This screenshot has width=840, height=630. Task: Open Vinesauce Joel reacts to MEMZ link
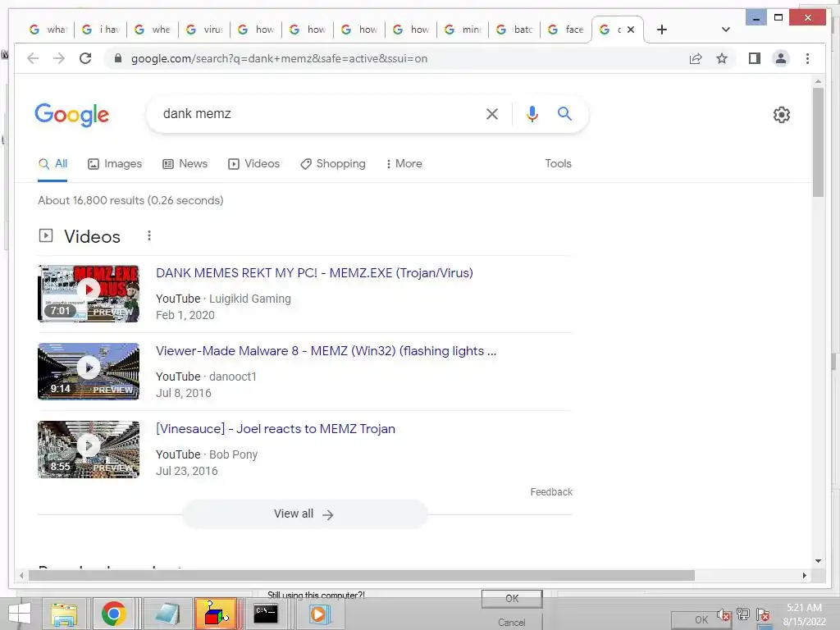pyautogui.click(x=276, y=429)
